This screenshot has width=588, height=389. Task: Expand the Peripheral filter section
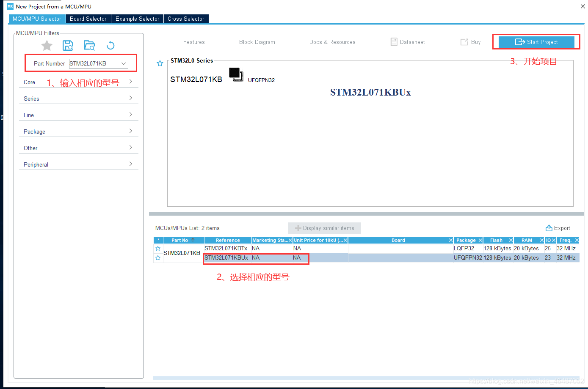[79, 164]
